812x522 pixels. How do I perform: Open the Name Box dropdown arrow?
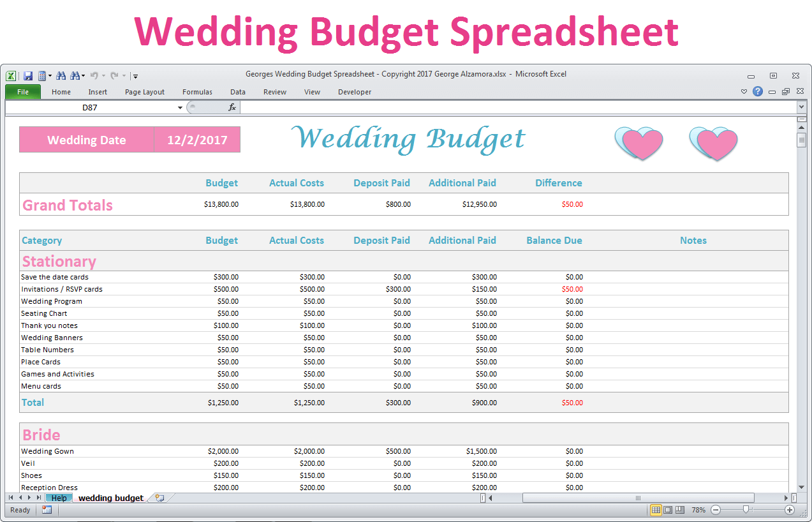[180, 108]
